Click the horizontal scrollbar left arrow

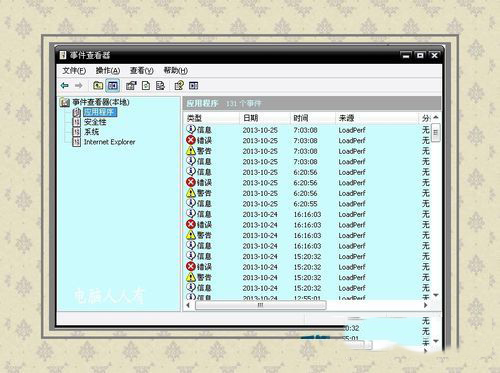pyautogui.click(x=188, y=305)
